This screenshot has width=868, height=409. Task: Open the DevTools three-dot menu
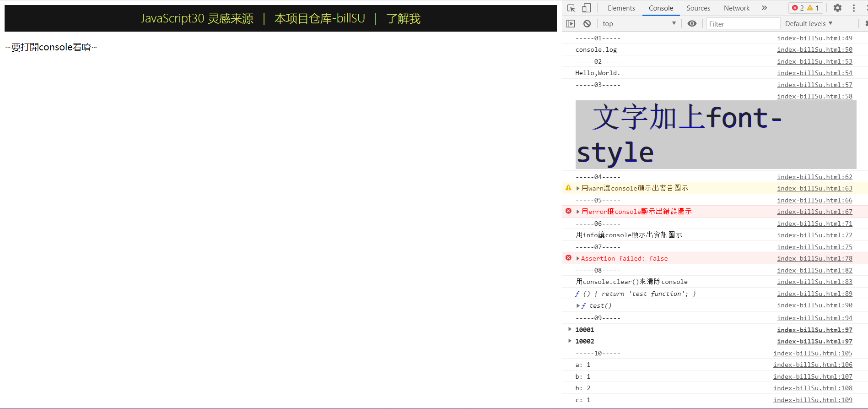[x=854, y=8]
